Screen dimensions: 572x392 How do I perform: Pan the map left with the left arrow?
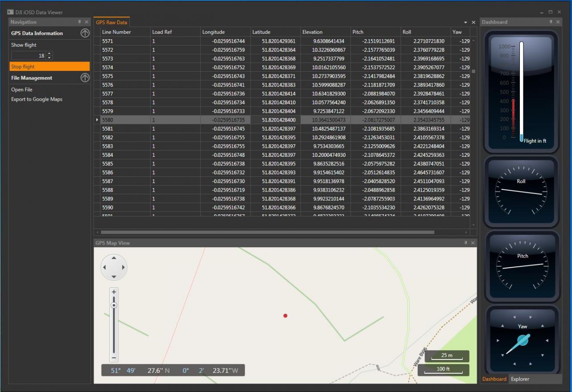(104, 268)
